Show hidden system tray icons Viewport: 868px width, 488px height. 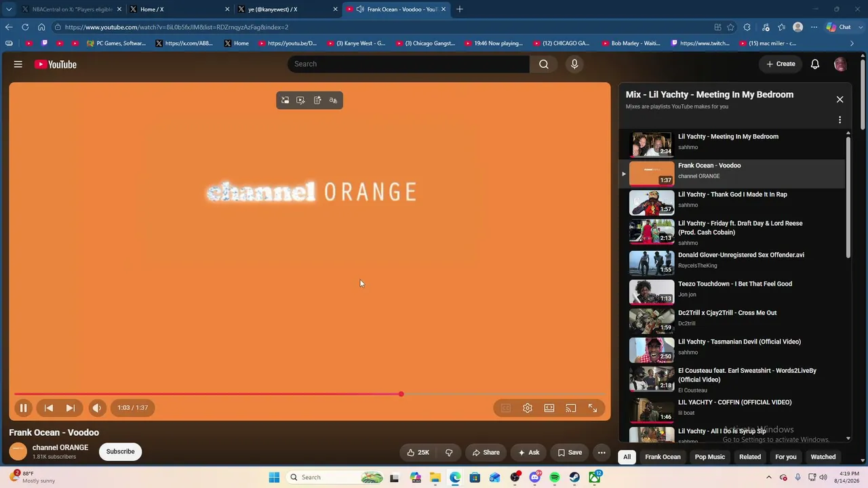769,478
